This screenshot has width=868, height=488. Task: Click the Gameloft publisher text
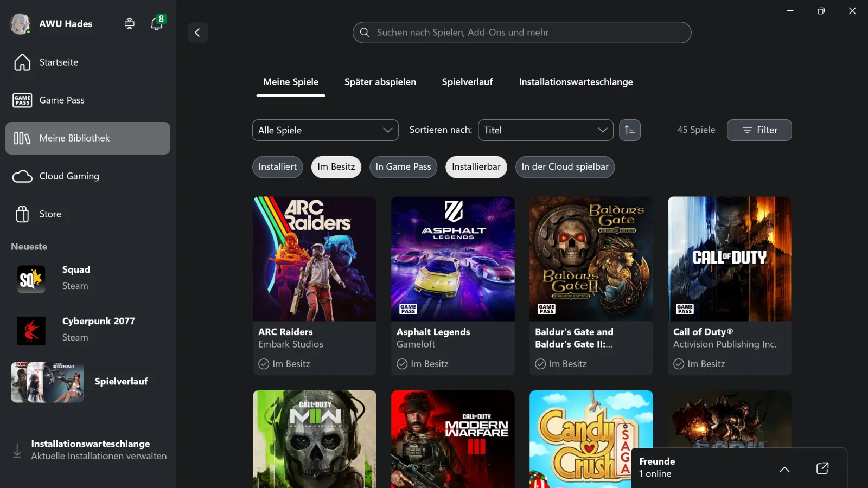(x=416, y=344)
